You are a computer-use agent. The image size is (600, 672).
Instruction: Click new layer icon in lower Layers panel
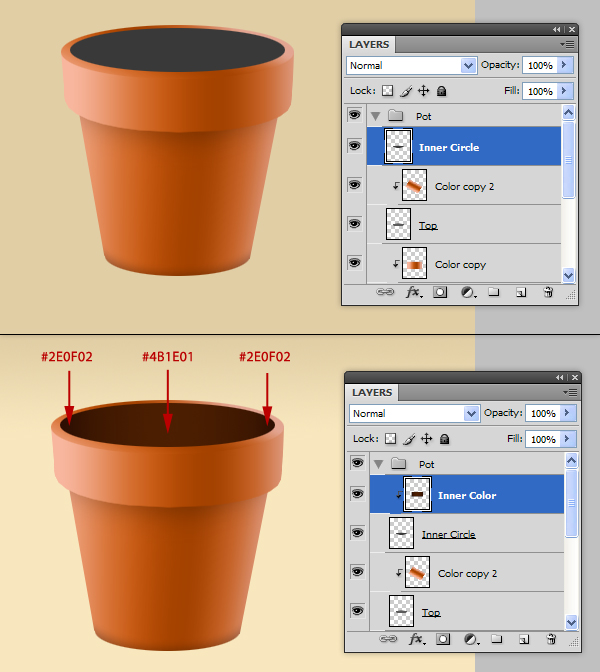click(523, 640)
